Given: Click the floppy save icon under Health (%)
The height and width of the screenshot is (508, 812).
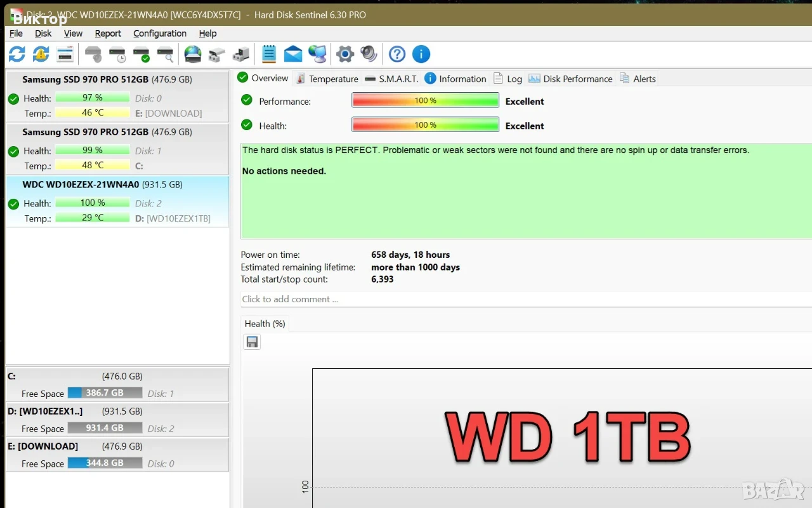Looking at the screenshot, I should pos(252,342).
